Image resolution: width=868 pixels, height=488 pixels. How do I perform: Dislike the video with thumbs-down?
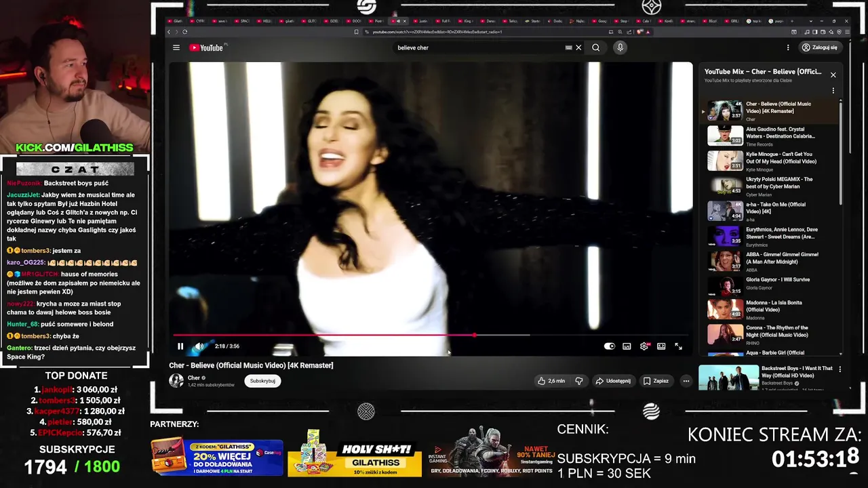tap(578, 381)
